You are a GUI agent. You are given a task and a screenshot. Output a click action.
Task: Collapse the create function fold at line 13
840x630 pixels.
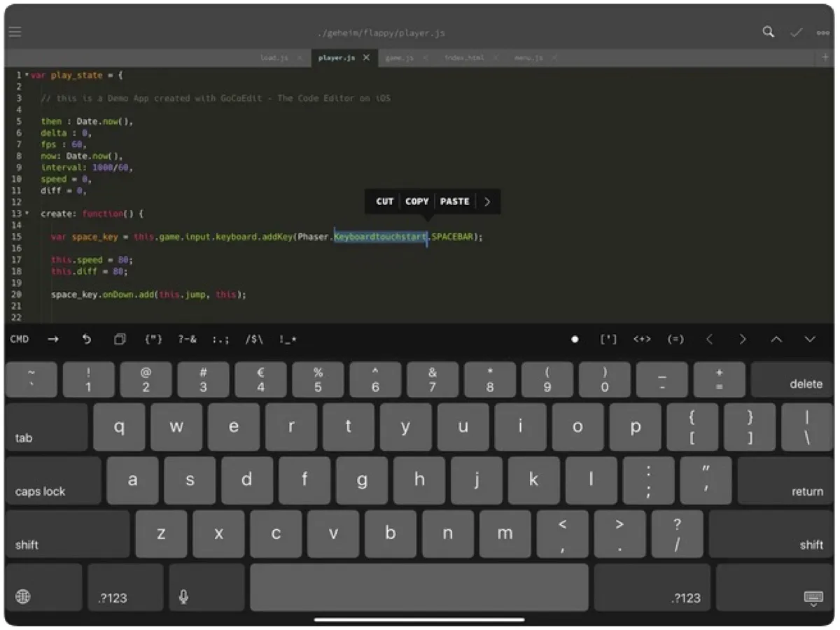click(27, 213)
